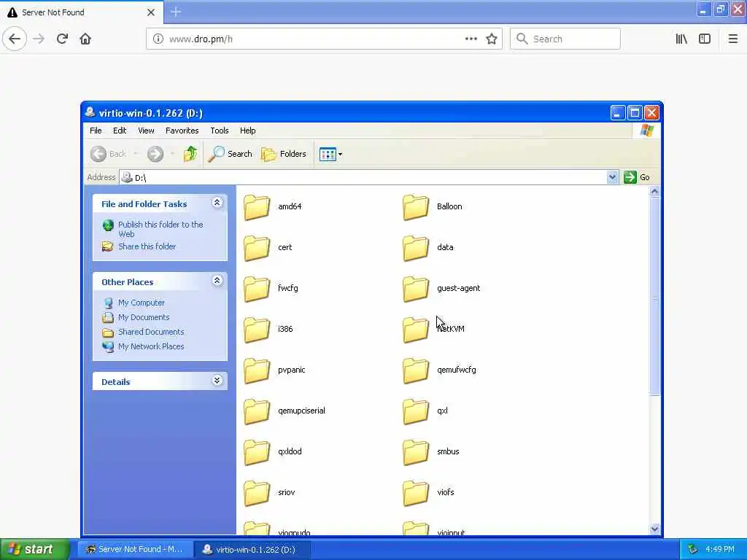
Task: Select the guest-agent folder icon
Action: pyautogui.click(x=416, y=289)
